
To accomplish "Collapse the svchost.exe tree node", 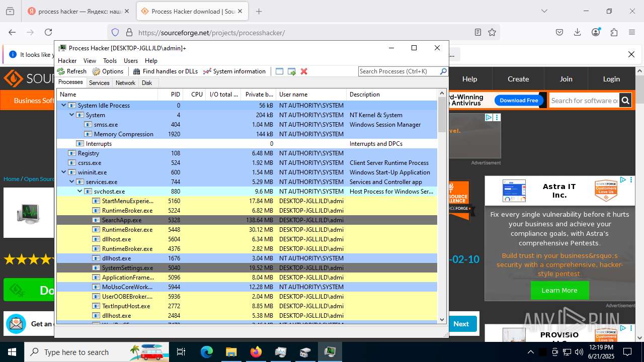I will tap(80, 192).
